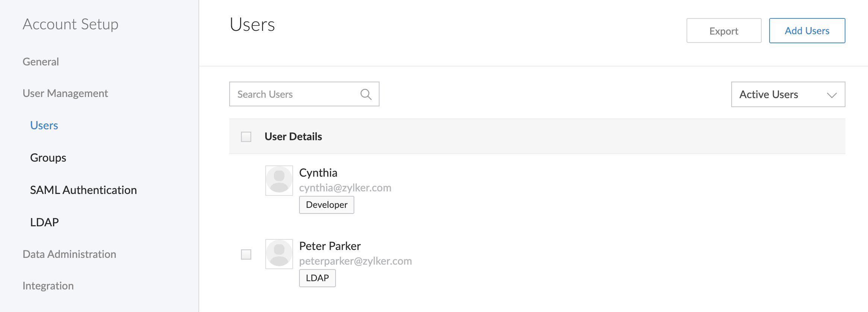868x312 pixels.
Task: Click the Export button
Action: tap(724, 31)
